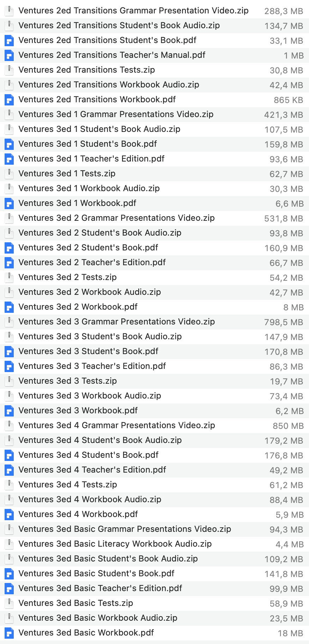Select Ventures 3ed 1 Student's Book Audio.zip

[99, 129]
